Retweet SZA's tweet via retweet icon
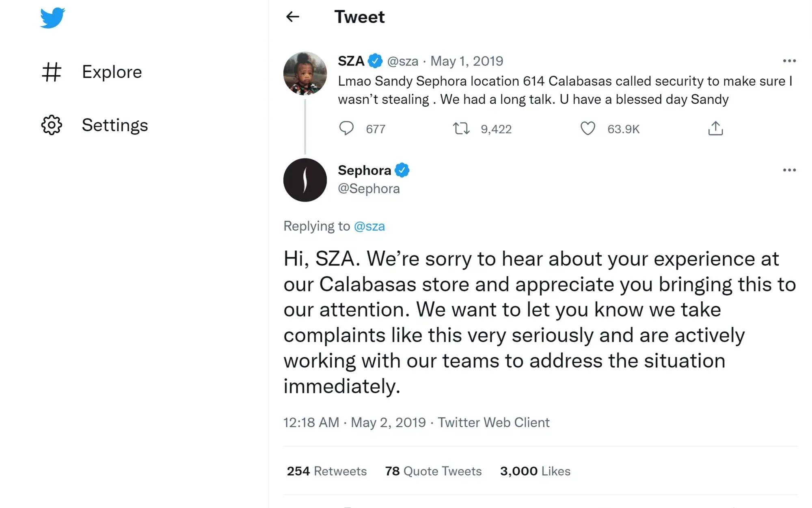This screenshot has height=508, width=812. 461,129
